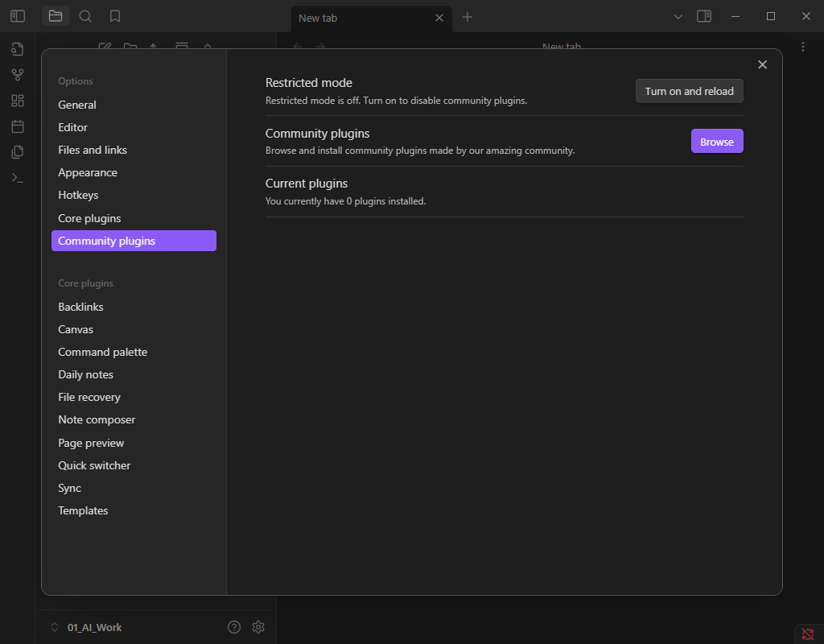The height and width of the screenshot is (644, 824).
Task: Create new canvas ribbon icon
Action: point(18,101)
